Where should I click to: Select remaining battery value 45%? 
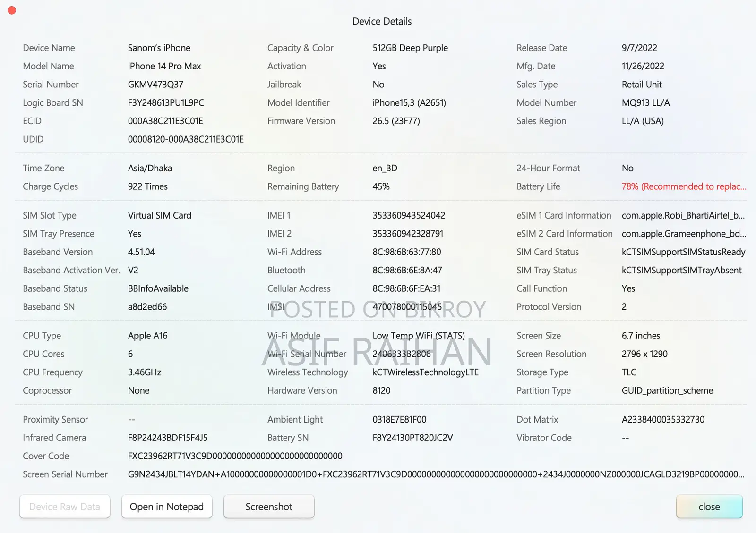(381, 186)
